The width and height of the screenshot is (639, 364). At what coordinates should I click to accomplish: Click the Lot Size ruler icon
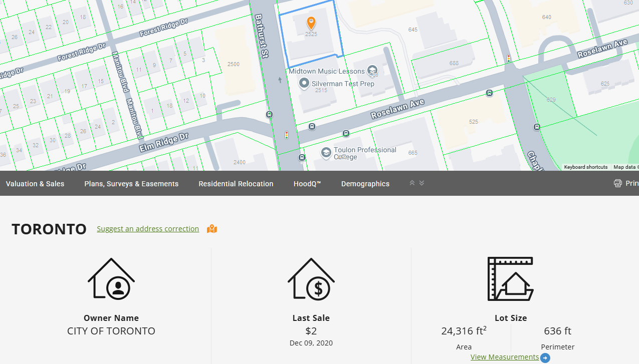(x=510, y=279)
